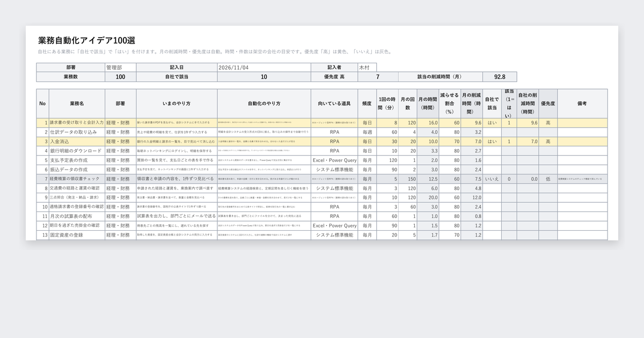Image resolution: width=644 pixels, height=338 pixels.
Task: Select the 頻度 column header
Action: pos(367,104)
